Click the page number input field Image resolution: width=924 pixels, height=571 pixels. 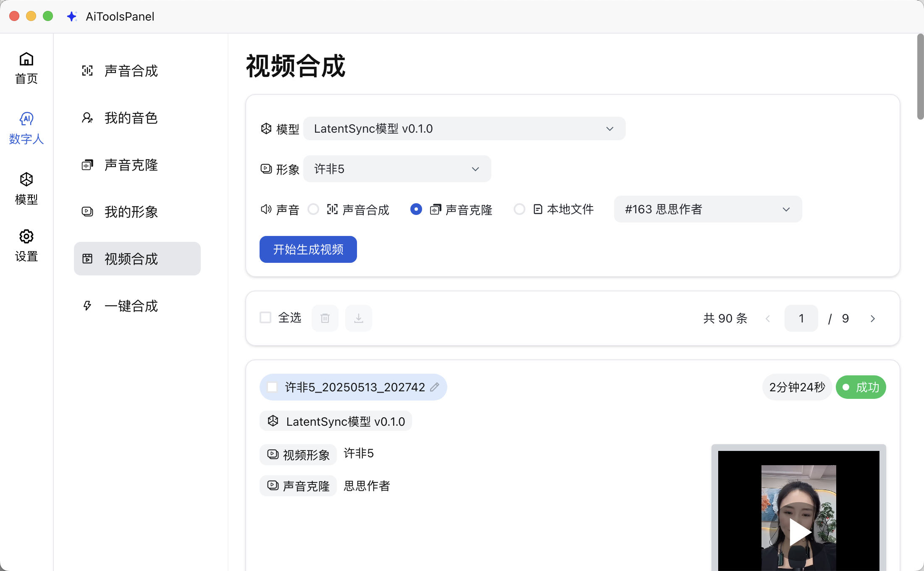(801, 318)
